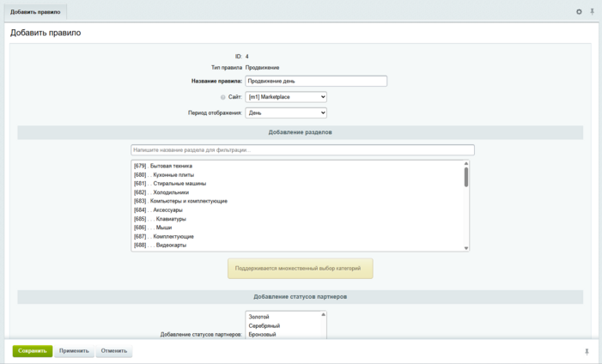Switch to the Добавить правило tab
This screenshot has height=364, width=602.
point(34,12)
